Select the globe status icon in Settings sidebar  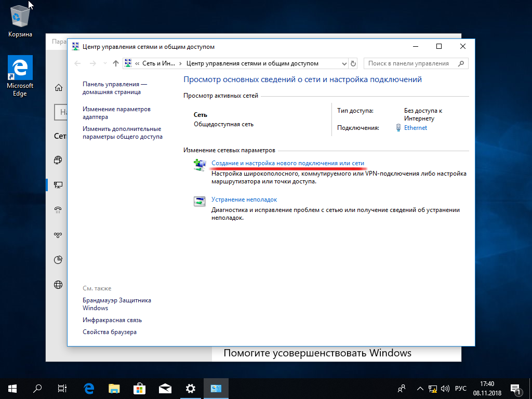coord(58,160)
